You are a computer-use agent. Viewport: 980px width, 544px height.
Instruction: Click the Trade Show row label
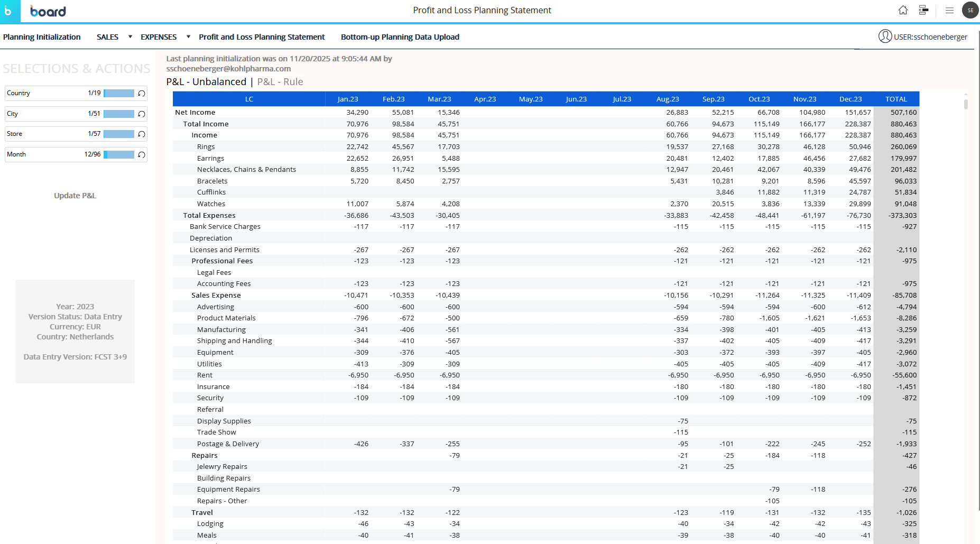[217, 432]
